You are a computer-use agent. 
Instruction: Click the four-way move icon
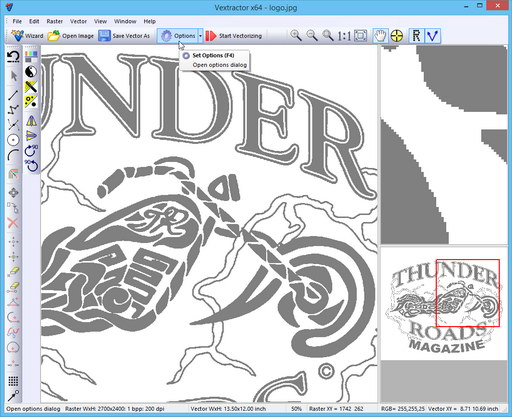click(x=13, y=193)
